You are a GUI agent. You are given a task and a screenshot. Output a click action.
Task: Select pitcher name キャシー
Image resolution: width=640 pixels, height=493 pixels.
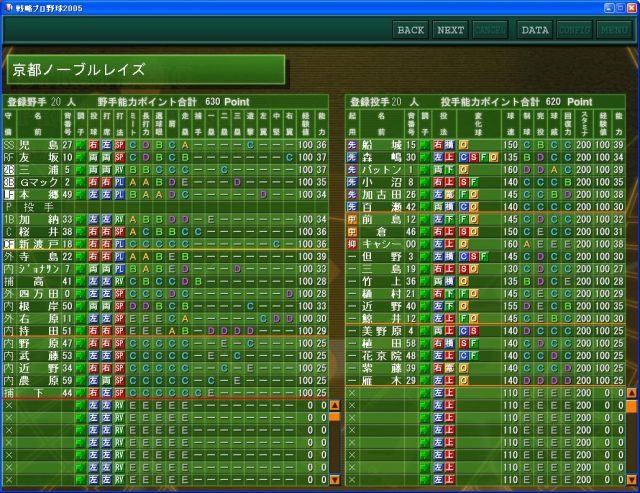tap(382, 244)
